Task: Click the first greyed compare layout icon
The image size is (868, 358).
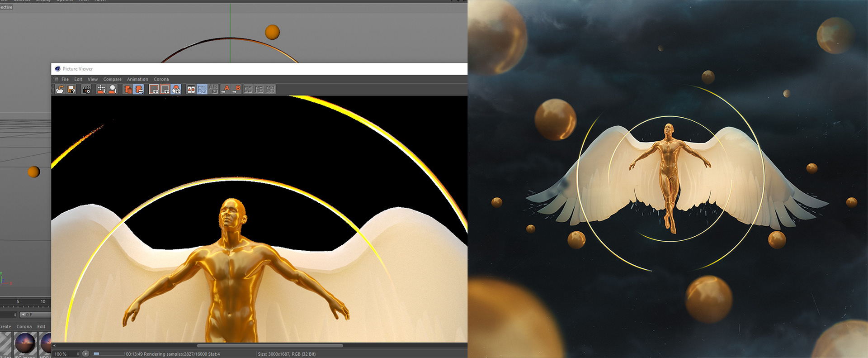Action: point(248,90)
